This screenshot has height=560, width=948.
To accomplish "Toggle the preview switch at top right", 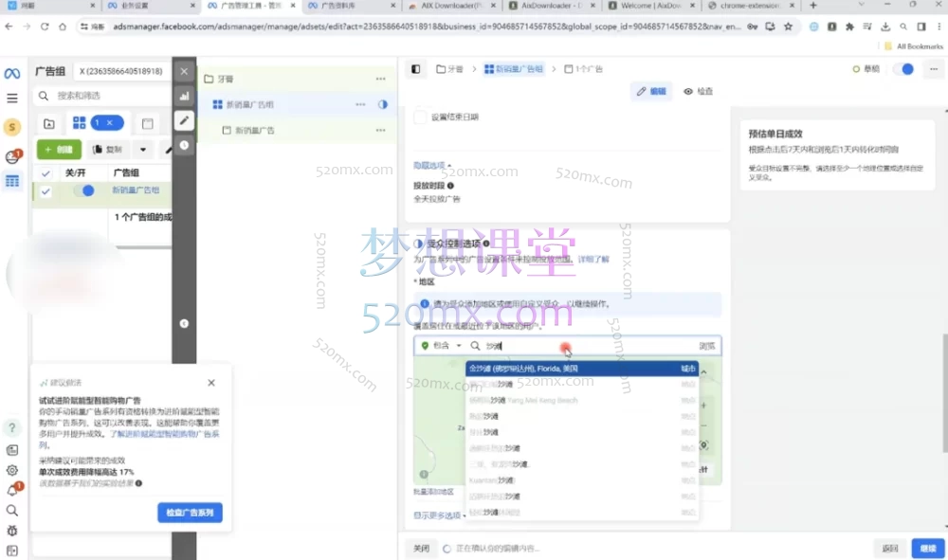I will (x=903, y=69).
